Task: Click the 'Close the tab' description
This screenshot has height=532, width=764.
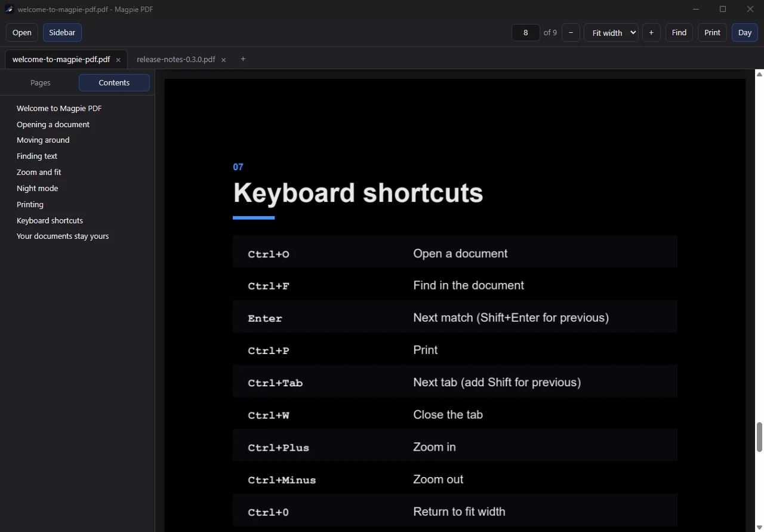Action: [x=448, y=415]
